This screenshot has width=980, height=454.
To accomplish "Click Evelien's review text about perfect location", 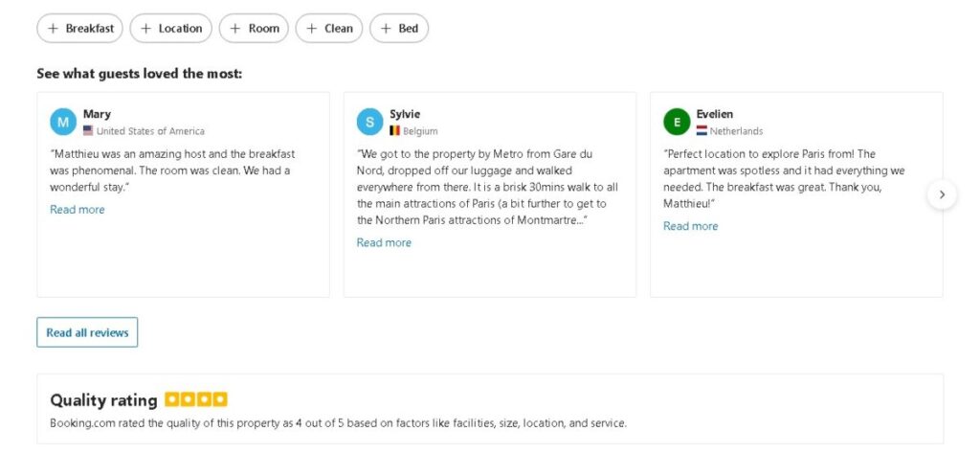I will pyautogui.click(x=784, y=179).
